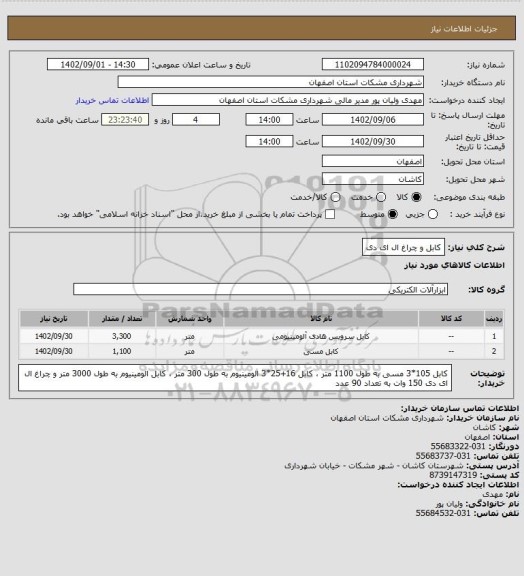Viewport: 524px width, 576px height.
Task: Click the remaining time field 23:23:40
Action: click(125, 120)
